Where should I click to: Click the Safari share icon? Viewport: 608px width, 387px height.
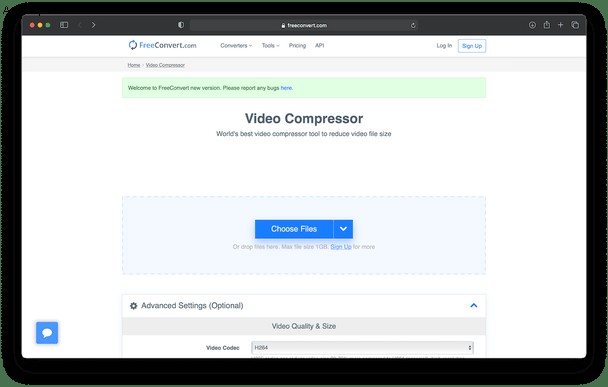click(x=547, y=24)
